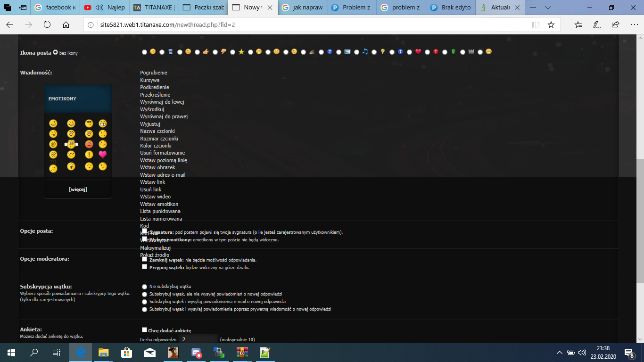This screenshot has height=362, width=644.
Task: Insert the angry red face emoticon
Action: [89, 144]
